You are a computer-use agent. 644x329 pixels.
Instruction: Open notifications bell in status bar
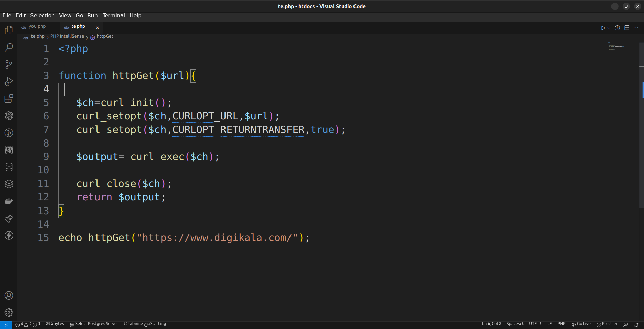pyautogui.click(x=636, y=324)
